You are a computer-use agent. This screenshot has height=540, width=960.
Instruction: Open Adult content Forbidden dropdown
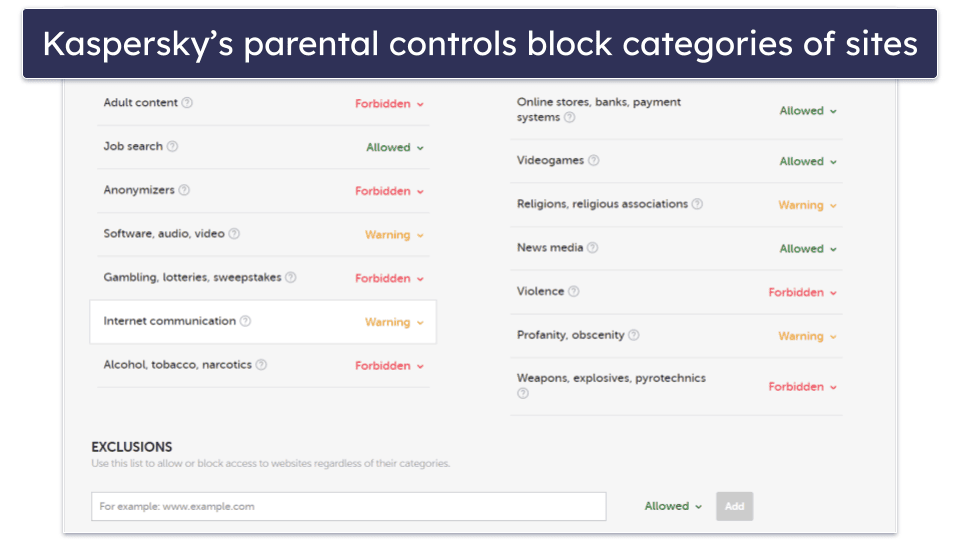coord(389,104)
